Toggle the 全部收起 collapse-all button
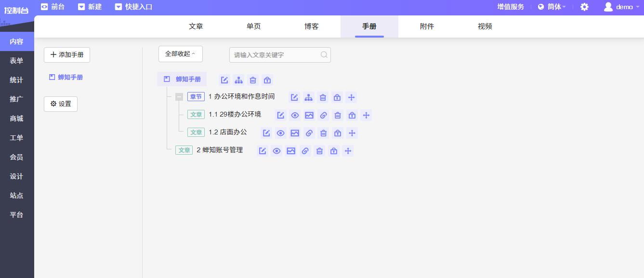 180,54
